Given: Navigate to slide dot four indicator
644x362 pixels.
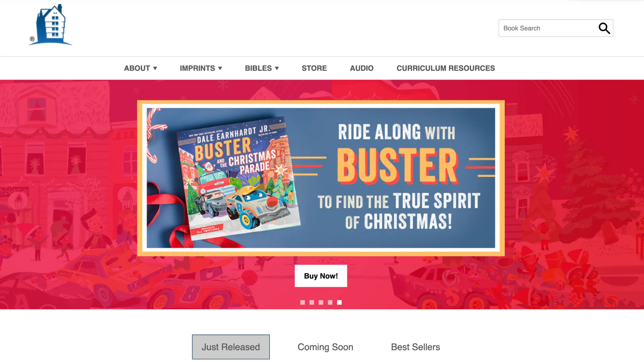Looking at the screenshot, I should pos(330,302).
